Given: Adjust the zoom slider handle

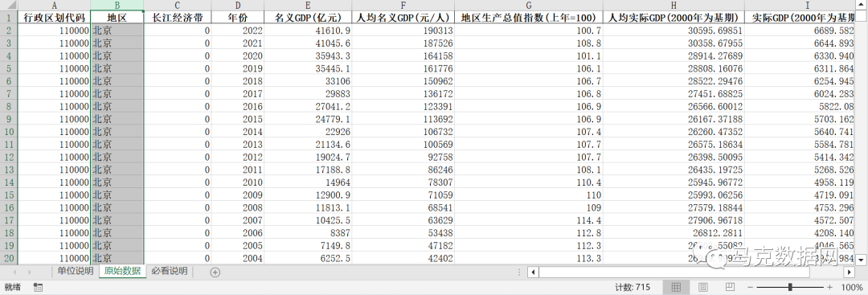Looking at the screenshot, I should click(790, 287).
